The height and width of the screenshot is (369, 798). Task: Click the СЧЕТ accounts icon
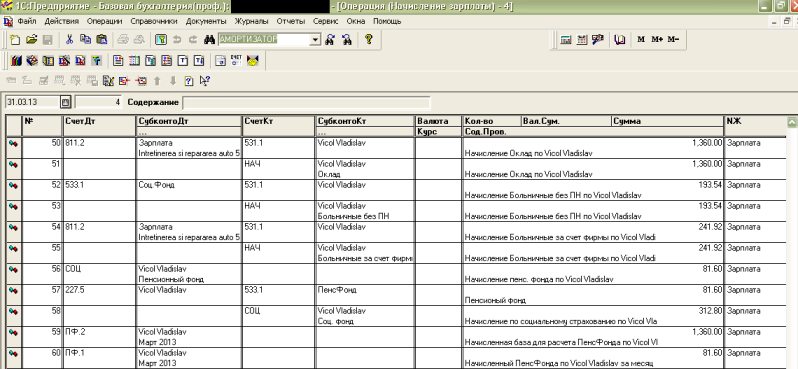pos(236,61)
